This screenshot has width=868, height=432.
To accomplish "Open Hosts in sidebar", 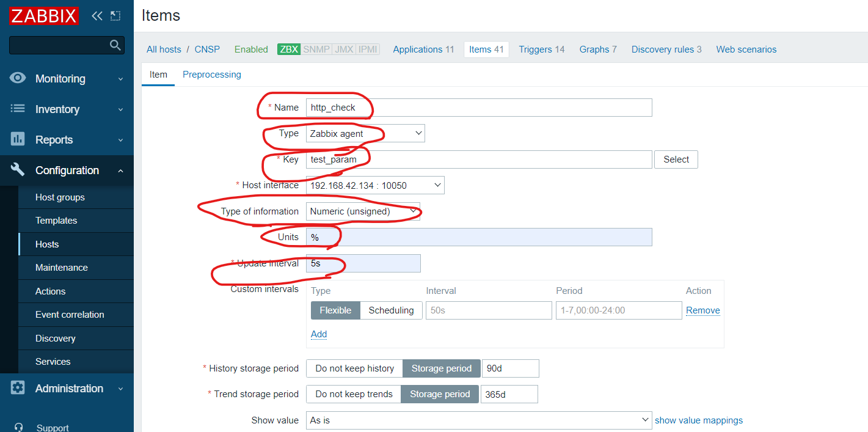I will pyautogui.click(x=76, y=244).
